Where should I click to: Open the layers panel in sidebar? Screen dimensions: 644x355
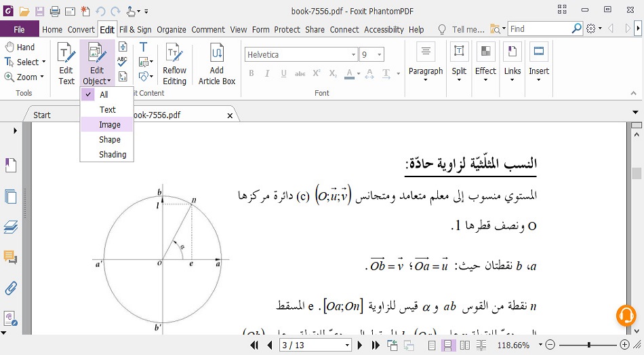(x=10, y=227)
